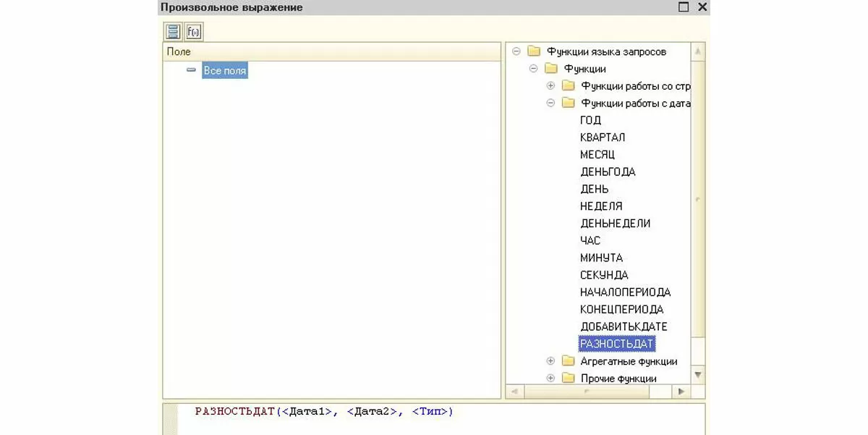Close the Произвольное выражение window
Image resolution: width=868 pixels, height=435 pixels.
[x=702, y=7]
